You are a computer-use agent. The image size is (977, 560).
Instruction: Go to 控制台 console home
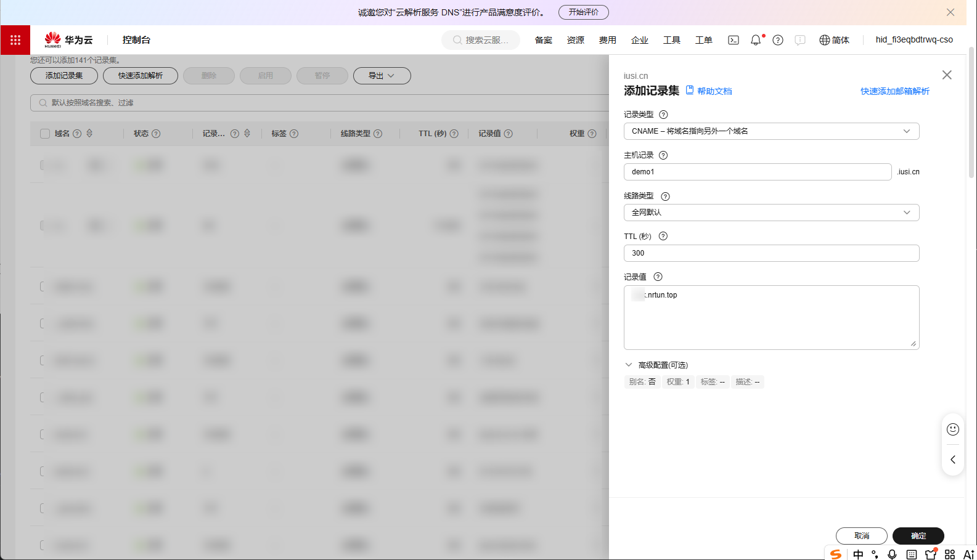coord(136,40)
